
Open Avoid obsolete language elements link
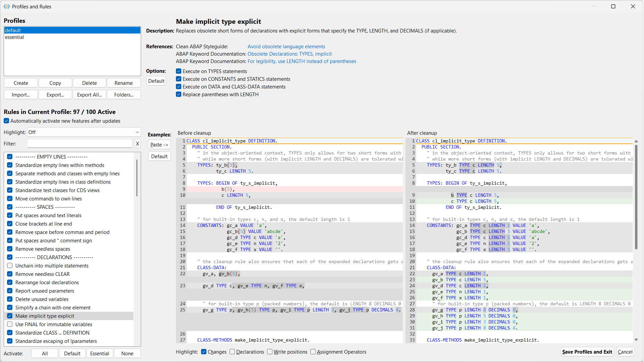(x=286, y=47)
